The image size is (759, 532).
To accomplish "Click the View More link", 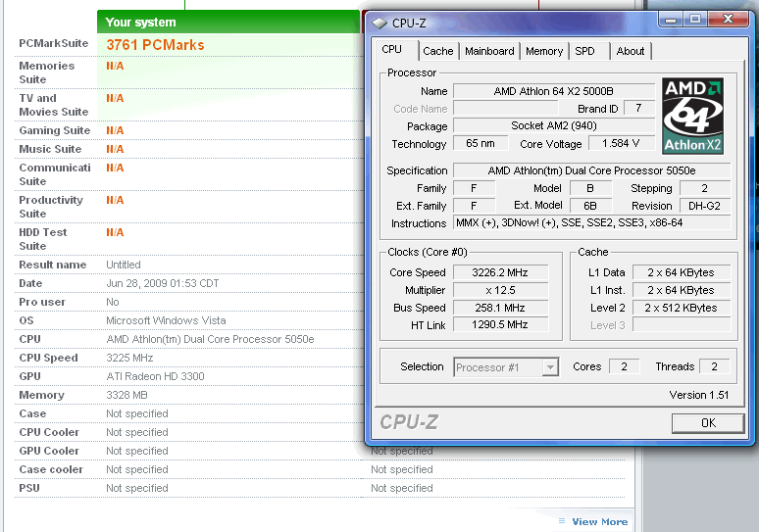I will click(600, 522).
